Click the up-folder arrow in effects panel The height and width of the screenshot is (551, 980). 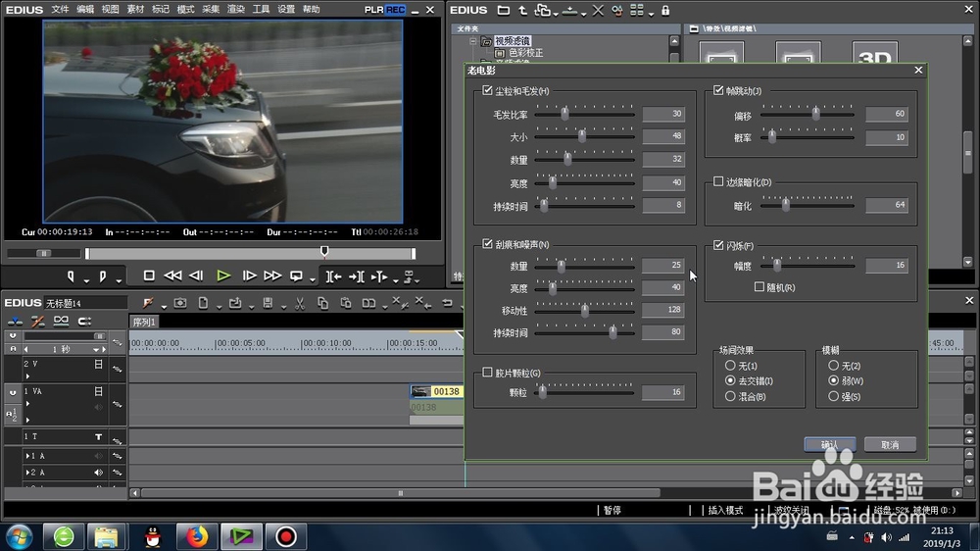[522, 10]
